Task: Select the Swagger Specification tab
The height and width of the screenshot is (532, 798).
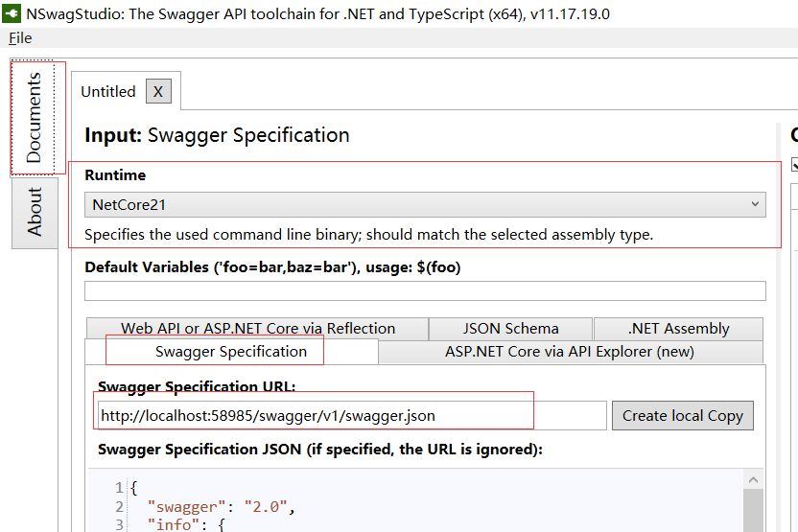Action: click(x=231, y=352)
